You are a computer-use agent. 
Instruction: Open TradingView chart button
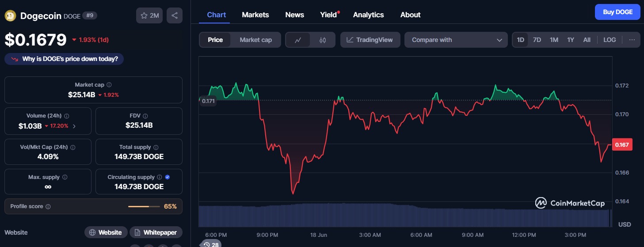pyautogui.click(x=370, y=40)
